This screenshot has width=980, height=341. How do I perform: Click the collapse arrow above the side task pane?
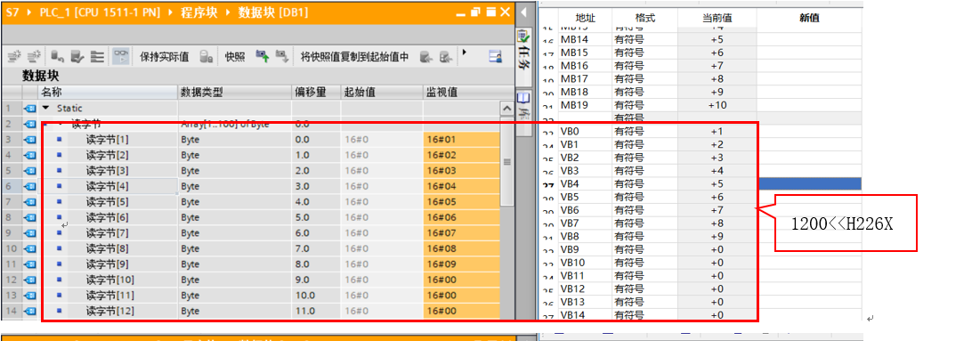pyautogui.click(x=523, y=12)
